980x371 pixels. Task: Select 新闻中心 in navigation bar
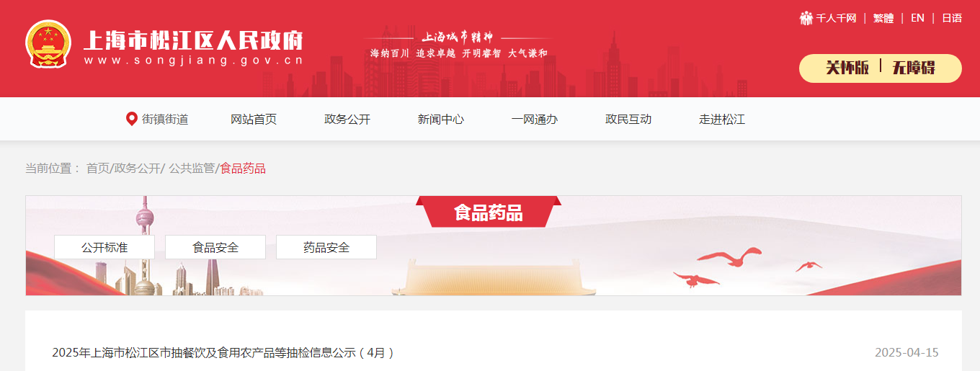pos(441,120)
